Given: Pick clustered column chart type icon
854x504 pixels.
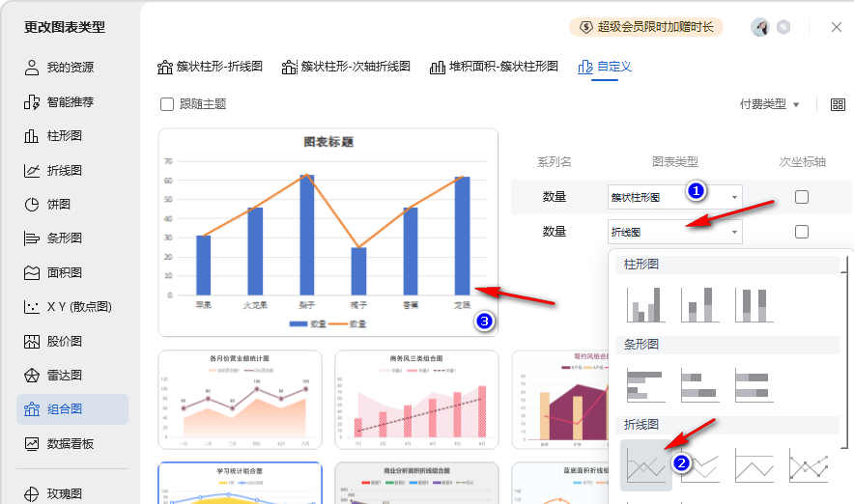Looking at the screenshot, I should 645,305.
